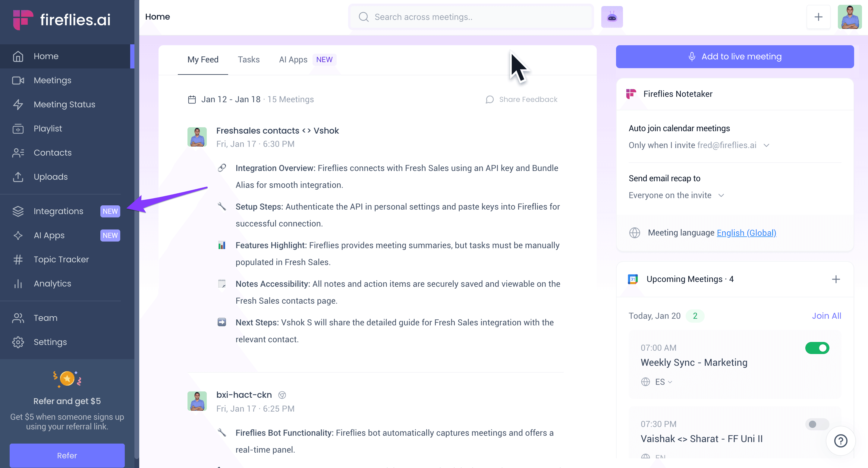Click the Join All link

coord(826,316)
